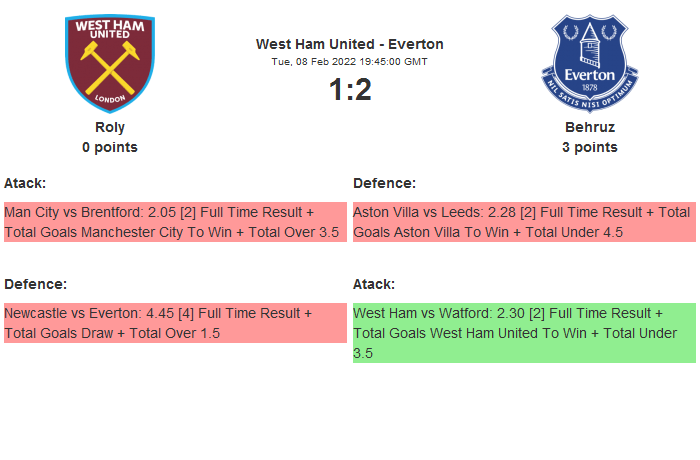Open player Behruz's name

tap(589, 127)
